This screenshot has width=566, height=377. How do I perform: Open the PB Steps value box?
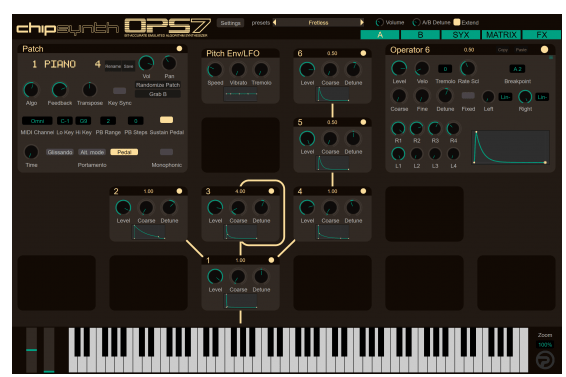(x=136, y=121)
